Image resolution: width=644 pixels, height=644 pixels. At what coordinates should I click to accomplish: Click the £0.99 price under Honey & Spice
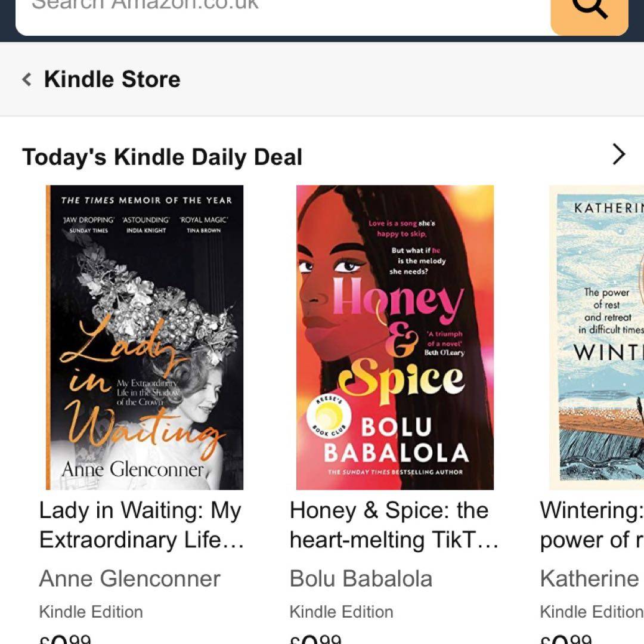pyautogui.click(x=315, y=639)
